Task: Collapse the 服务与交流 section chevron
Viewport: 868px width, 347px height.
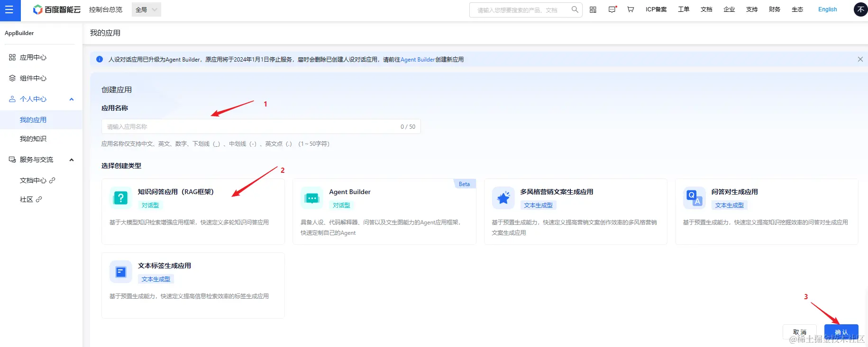Action: [72, 160]
